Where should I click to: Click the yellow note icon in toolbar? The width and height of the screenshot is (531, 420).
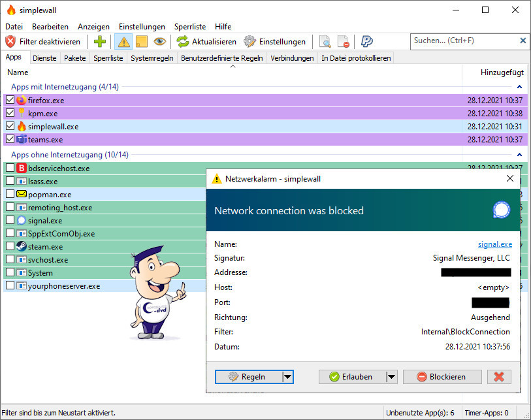pos(141,41)
